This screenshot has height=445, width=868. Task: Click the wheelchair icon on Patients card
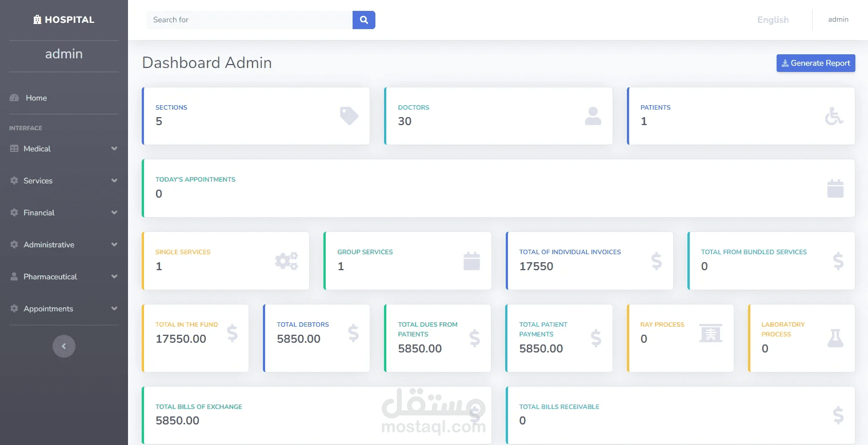pyautogui.click(x=834, y=116)
